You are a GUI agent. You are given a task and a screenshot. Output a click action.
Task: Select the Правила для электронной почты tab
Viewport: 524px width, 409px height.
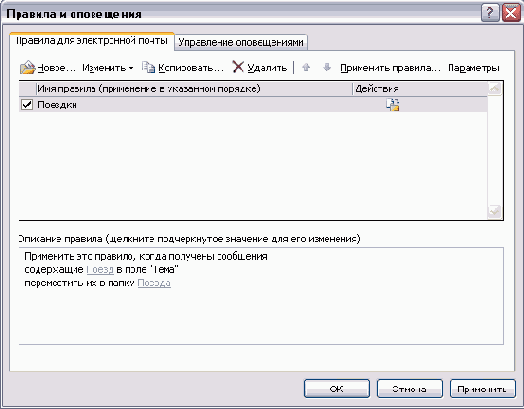[x=92, y=41]
